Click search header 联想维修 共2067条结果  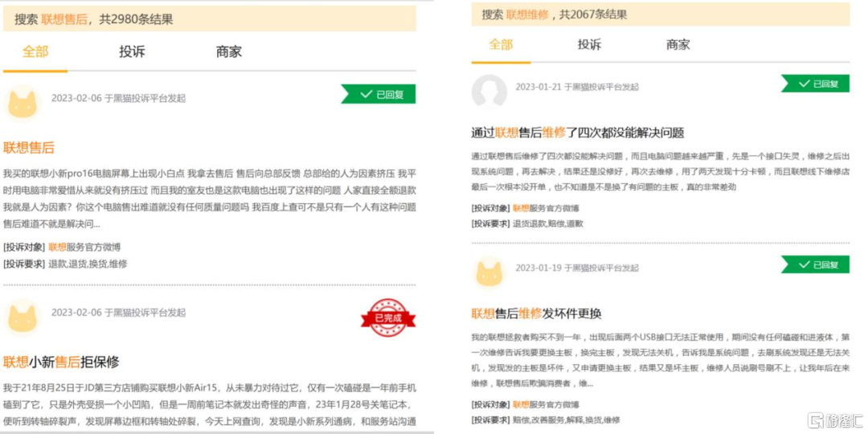coord(661,14)
